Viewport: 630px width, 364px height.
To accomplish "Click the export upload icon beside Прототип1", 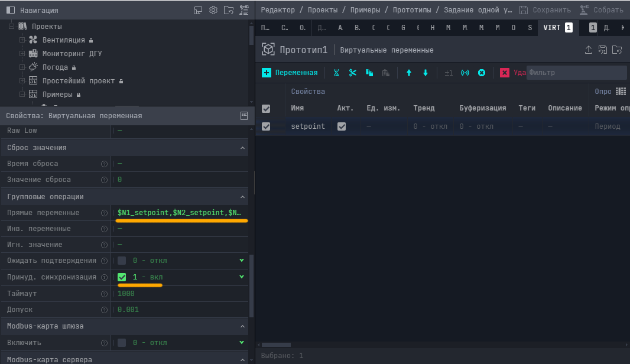I will (x=589, y=50).
